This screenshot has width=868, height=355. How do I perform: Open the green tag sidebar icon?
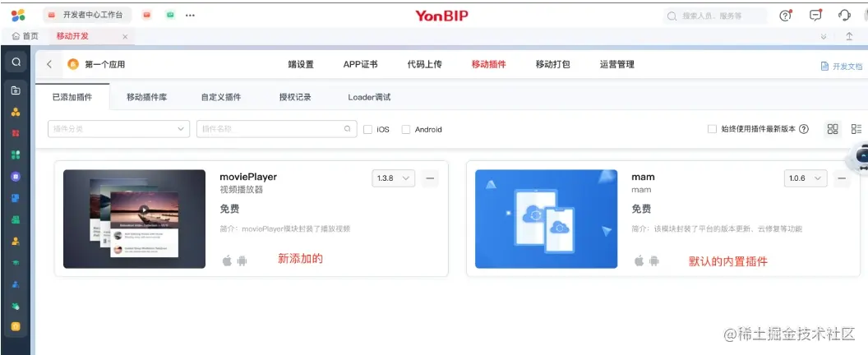tap(16, 306)
